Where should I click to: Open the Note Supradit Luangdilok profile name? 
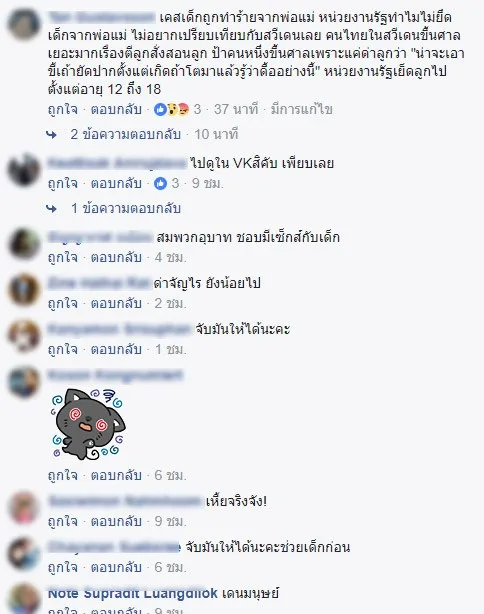coord(132,593)
